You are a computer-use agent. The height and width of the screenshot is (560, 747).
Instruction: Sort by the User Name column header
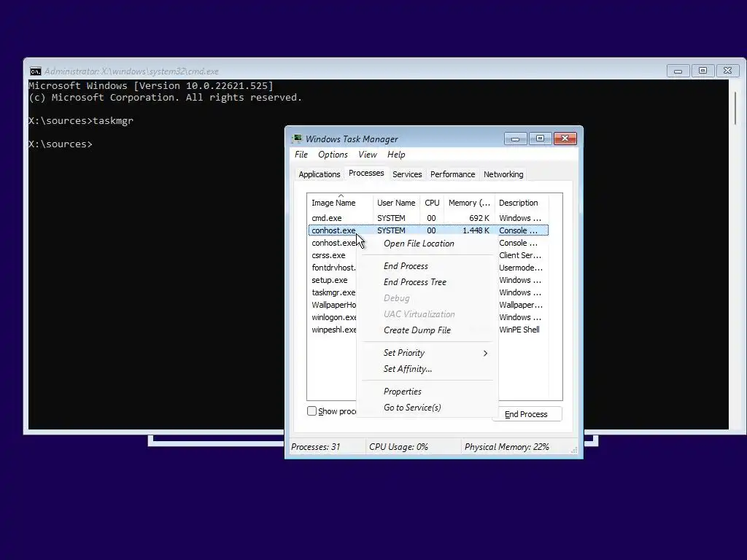click(x=396, y=203)
